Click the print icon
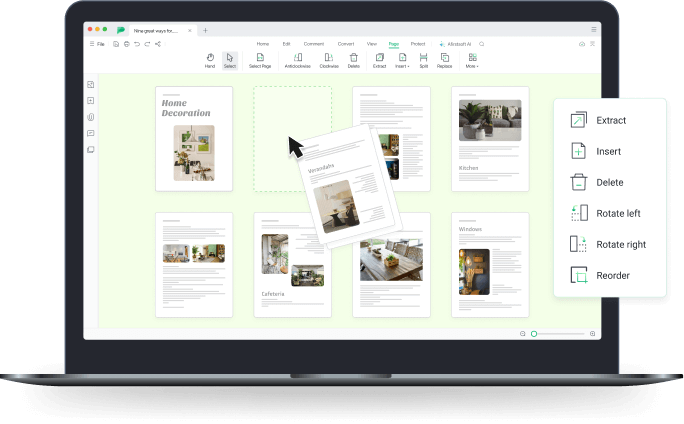 [x=127, y=44]
